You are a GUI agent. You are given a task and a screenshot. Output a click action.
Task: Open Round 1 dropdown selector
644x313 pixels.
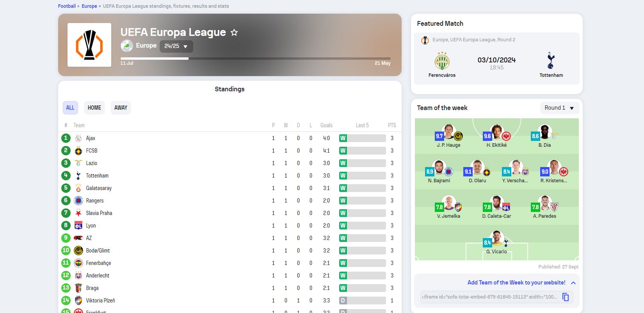(559, 108)
